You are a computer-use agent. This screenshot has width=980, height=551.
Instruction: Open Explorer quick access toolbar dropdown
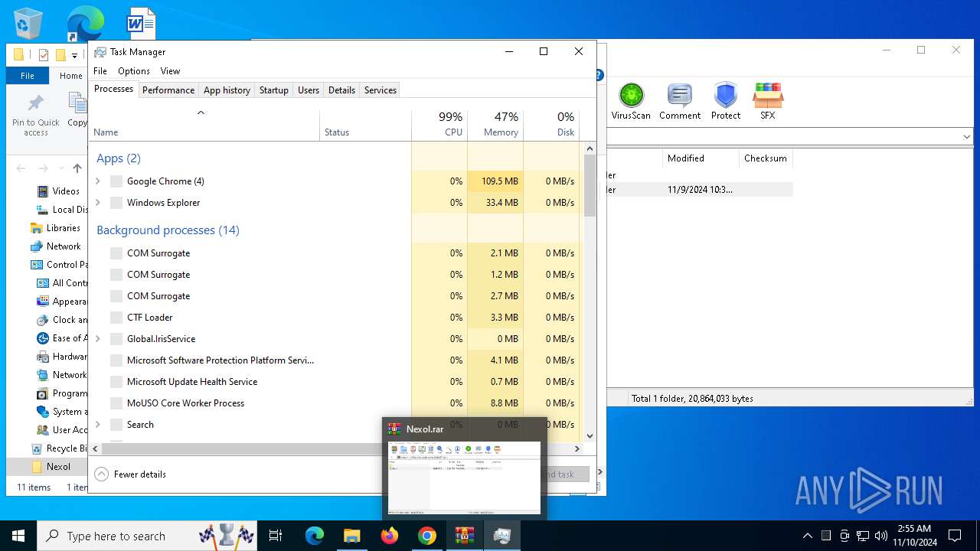pyautogui.click(x=74, y=55)
